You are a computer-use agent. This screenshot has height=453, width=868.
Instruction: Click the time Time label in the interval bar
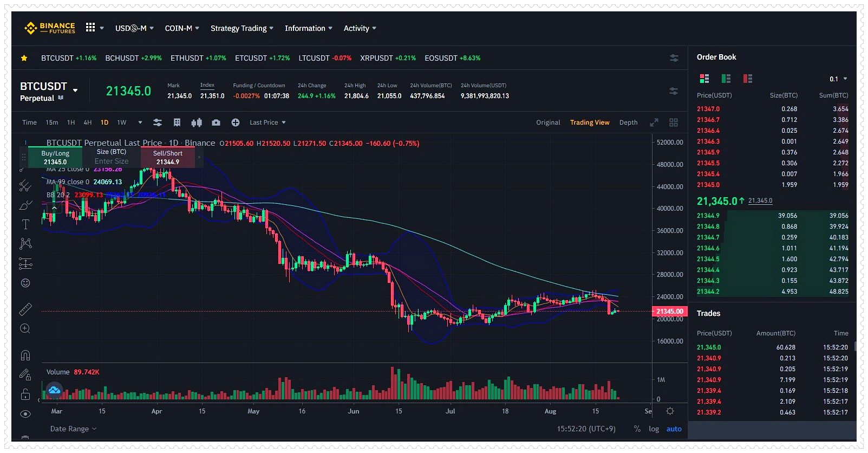click(x=29, y=122)
